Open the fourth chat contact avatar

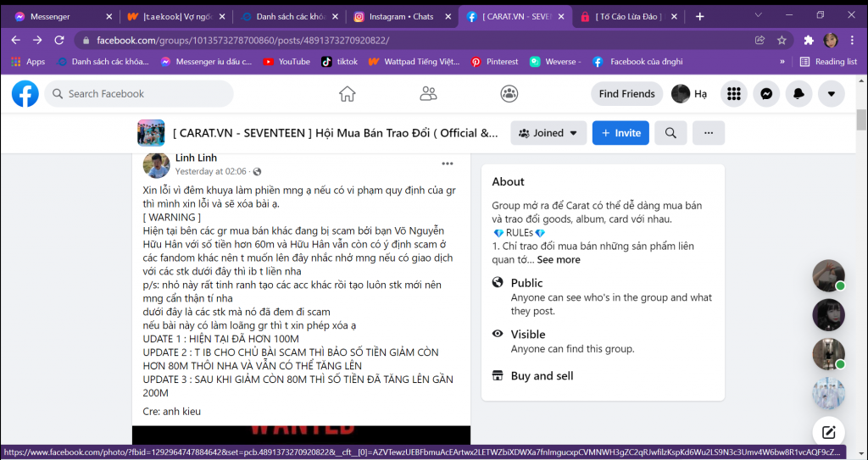coord(829,394)
